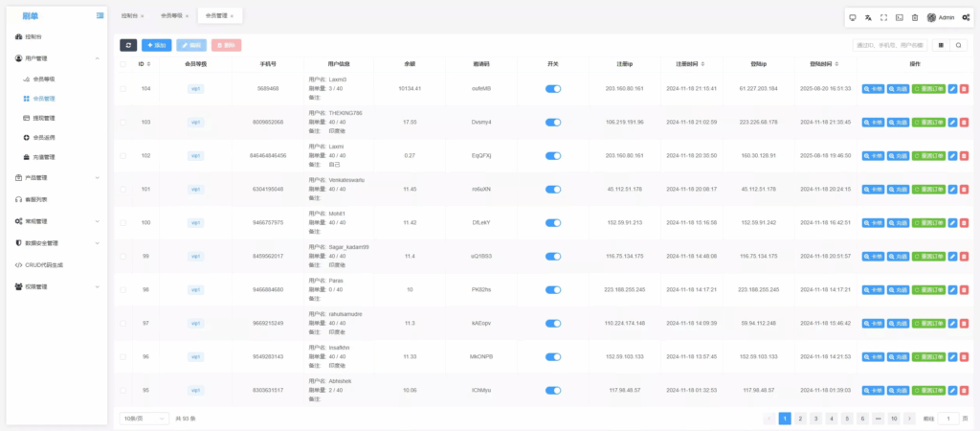Screen dimensions: 980x431
Task: Click the blue 添加 button
Action: (157, 45)
